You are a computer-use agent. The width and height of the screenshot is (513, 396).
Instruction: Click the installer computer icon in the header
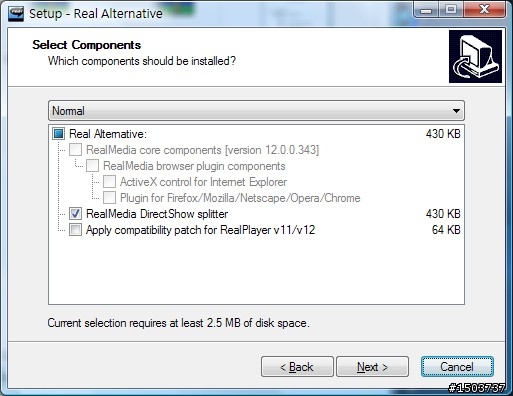475,56
